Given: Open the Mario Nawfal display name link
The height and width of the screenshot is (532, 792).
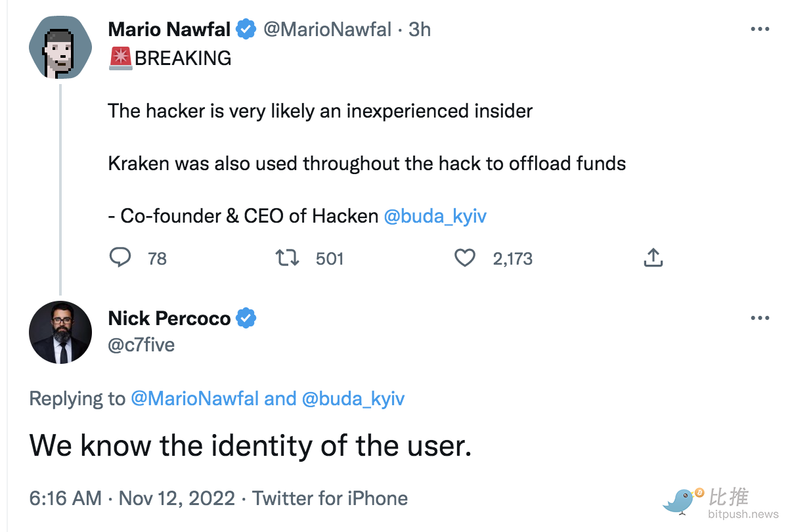Looking at the screenshot, I should pos(169,30).
